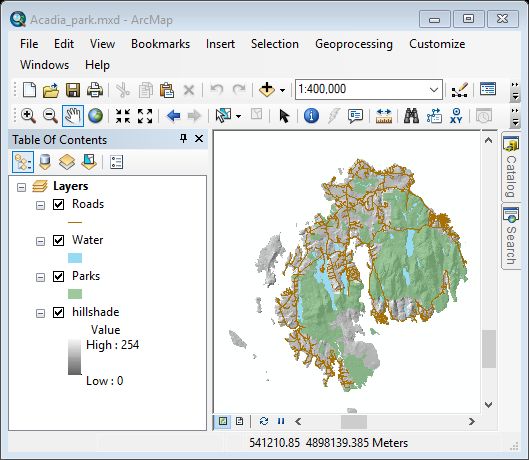Open the Add Data dropdown arrow
Image resolution: width=529 pixels, height=460 pixels.
click(282, 90)
